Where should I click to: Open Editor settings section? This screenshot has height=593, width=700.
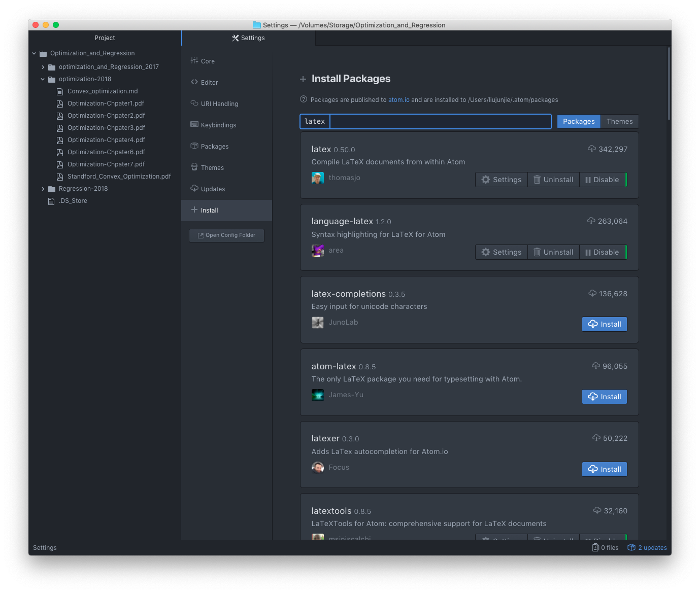click(x=227, y=83)
